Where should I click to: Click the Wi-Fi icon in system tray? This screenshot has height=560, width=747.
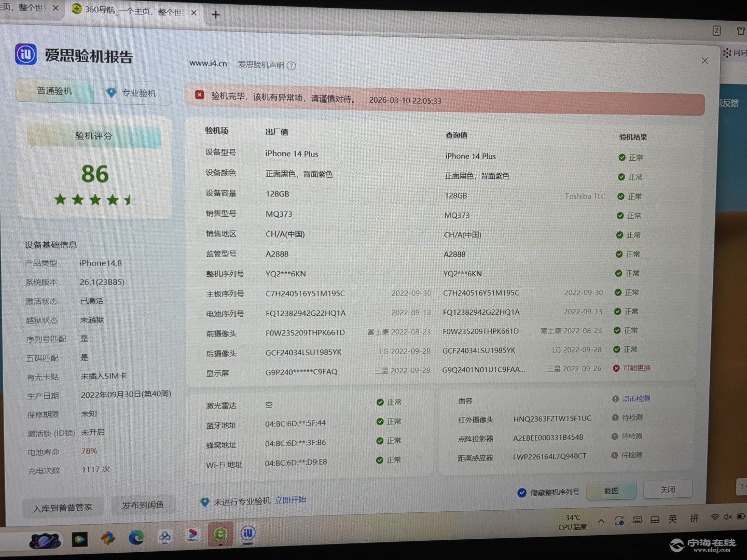714,517
